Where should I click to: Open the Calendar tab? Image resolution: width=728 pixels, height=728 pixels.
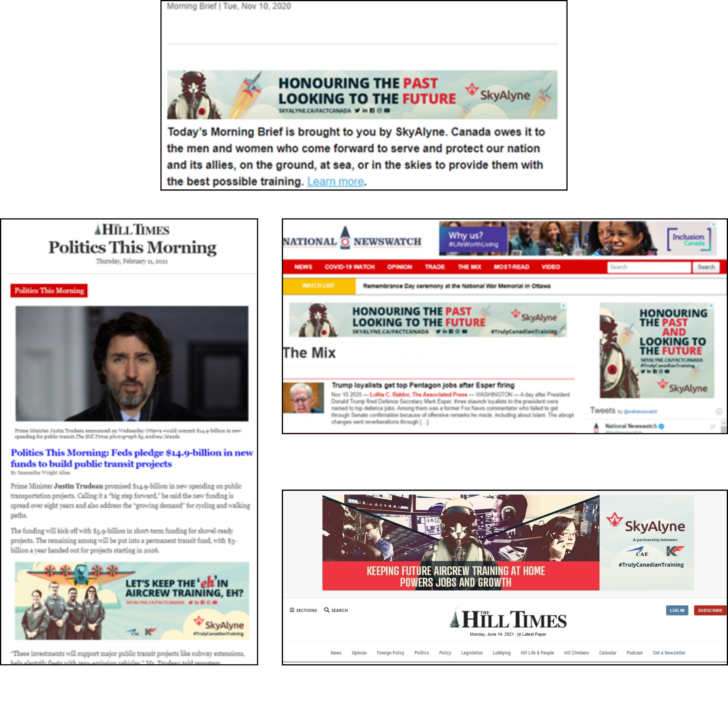pyautogui.click(x=607, y=653)
